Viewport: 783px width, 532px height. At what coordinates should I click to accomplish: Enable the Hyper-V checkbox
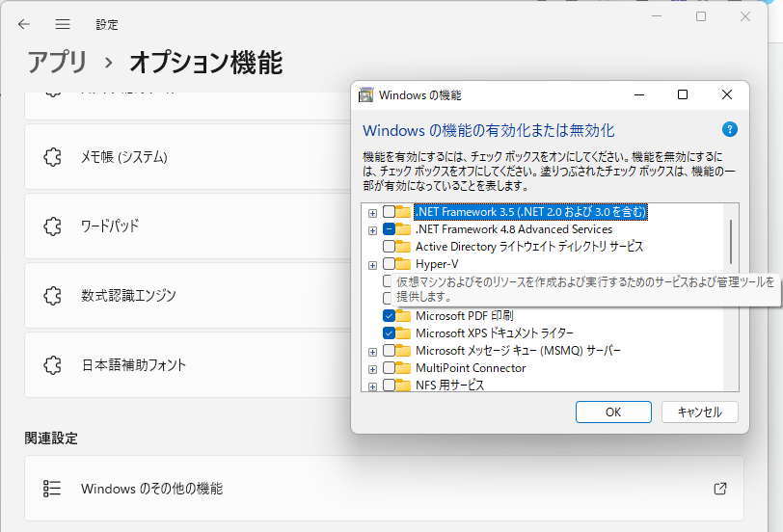(389, 263)
